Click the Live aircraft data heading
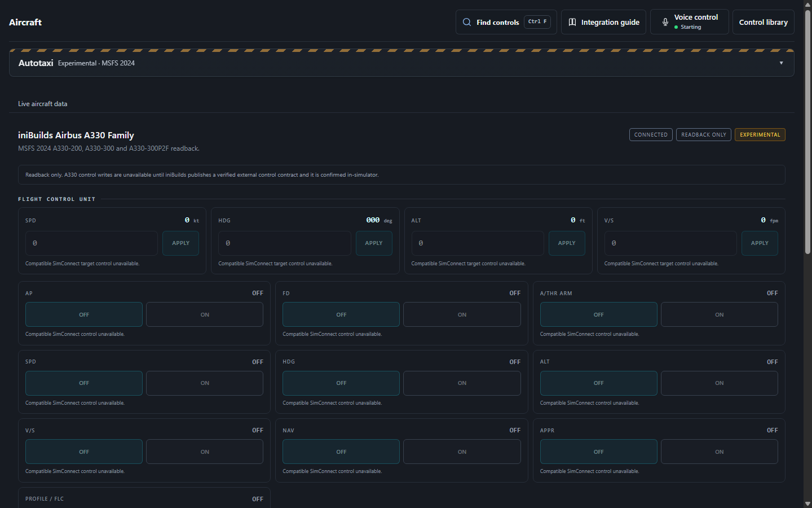This screenshot has height=508, width=812. (42, 104)
